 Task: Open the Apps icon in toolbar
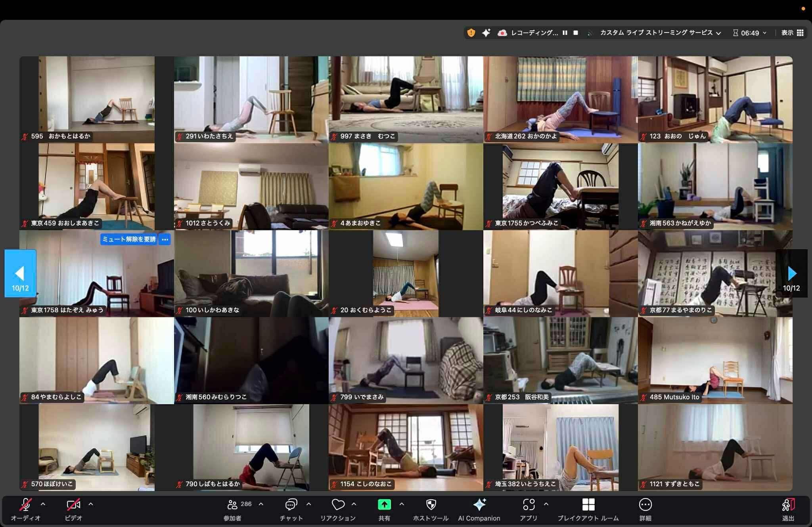[x=529, y=505]
